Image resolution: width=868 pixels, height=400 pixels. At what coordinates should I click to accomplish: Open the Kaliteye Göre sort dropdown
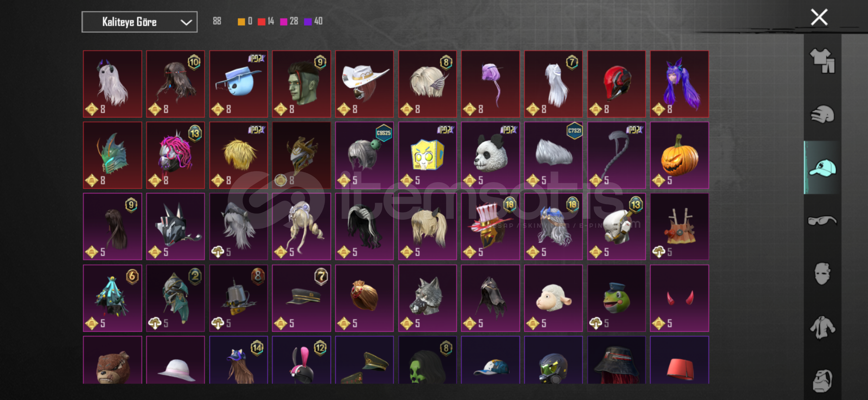[139, 22]
